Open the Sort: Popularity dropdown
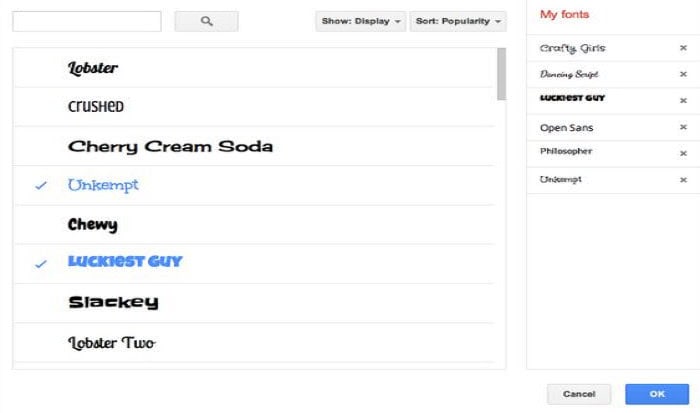 (x=458, y=21)
